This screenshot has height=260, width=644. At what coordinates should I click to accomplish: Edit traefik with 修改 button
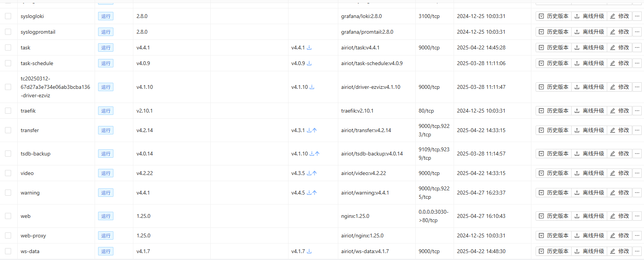[x=619, y=111]
